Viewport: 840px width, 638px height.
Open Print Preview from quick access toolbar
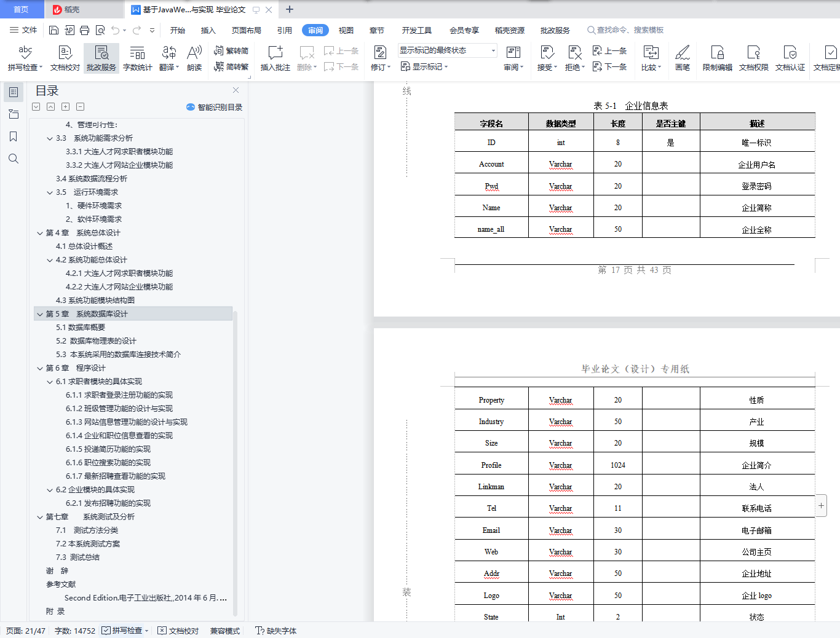coord(100,30)
